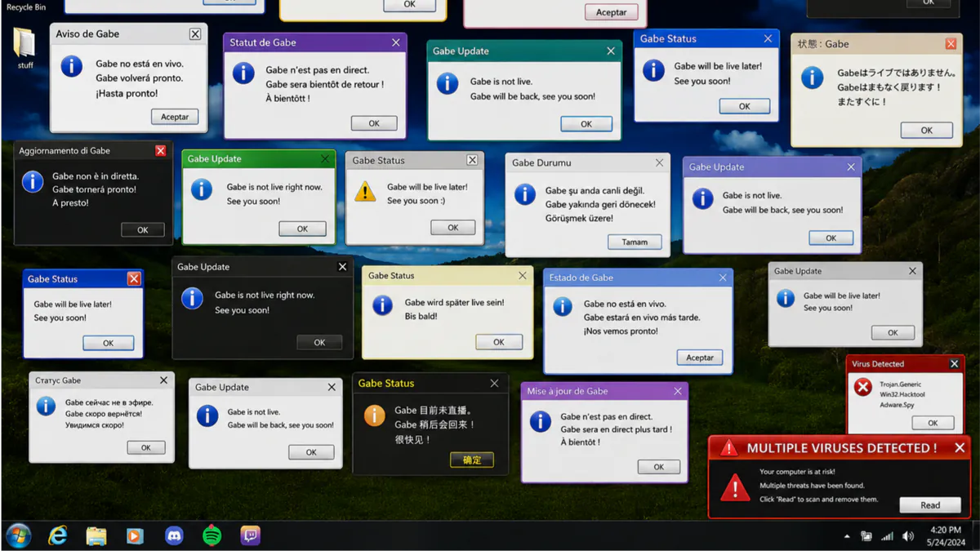
Task: Click the info icon in the 状態: Gabe dialog
Action: pyautogui.click(x=812, y=78)
